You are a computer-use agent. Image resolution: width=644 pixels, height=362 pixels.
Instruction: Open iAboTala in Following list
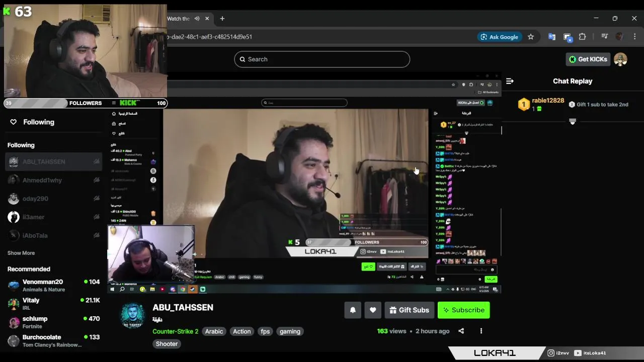[x=53, y=235]
